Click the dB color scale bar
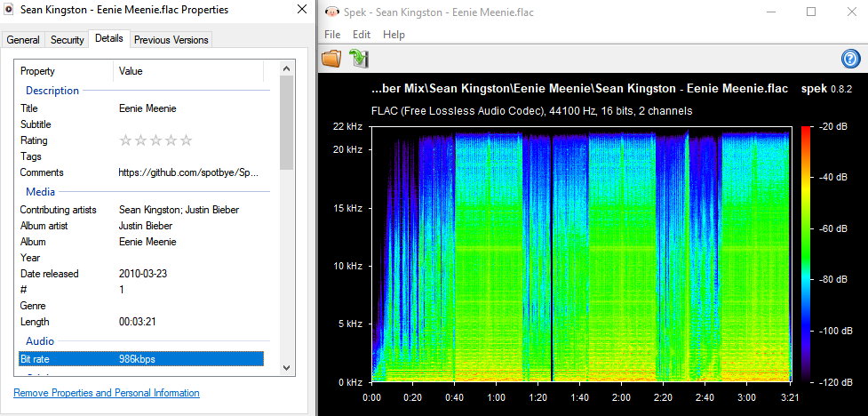This screenshot has height=416, width=868. (806, 255)
